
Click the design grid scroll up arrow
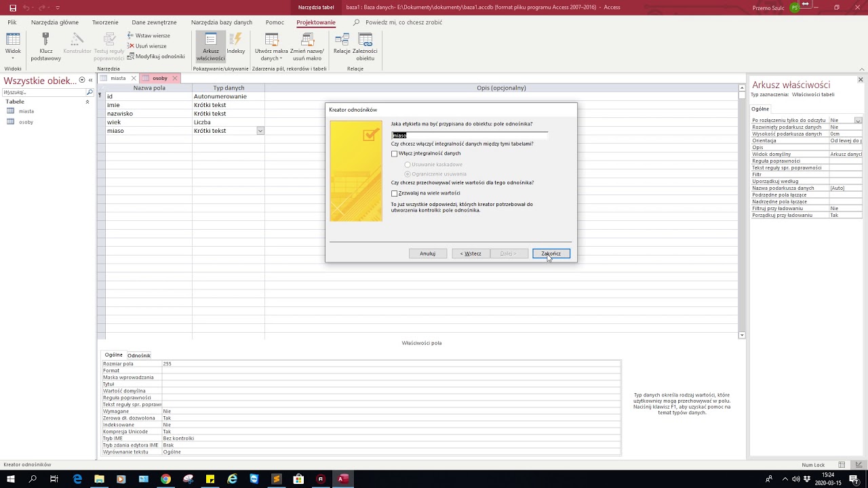coord(742,88)
